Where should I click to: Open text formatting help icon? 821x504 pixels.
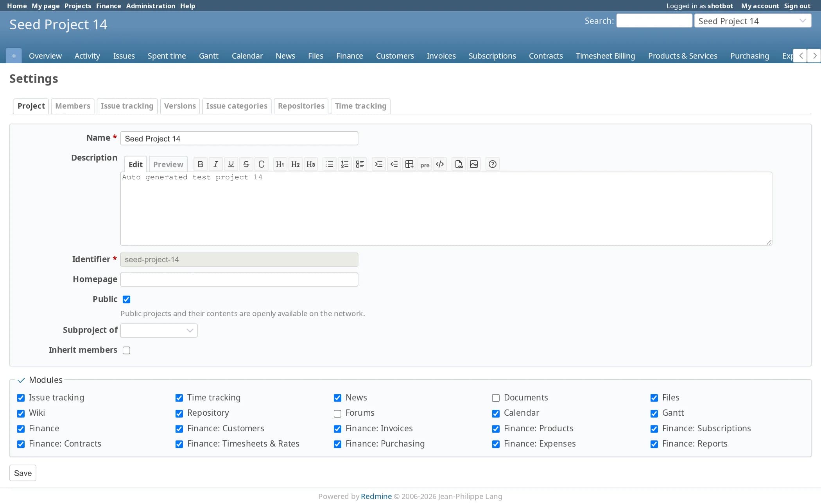[x=493, y=164]
